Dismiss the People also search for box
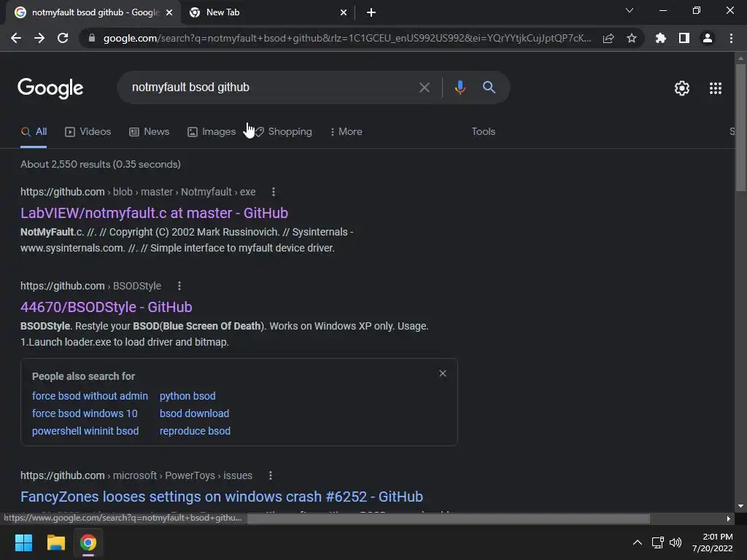The image size is (747, 560). tap(443, 373)
